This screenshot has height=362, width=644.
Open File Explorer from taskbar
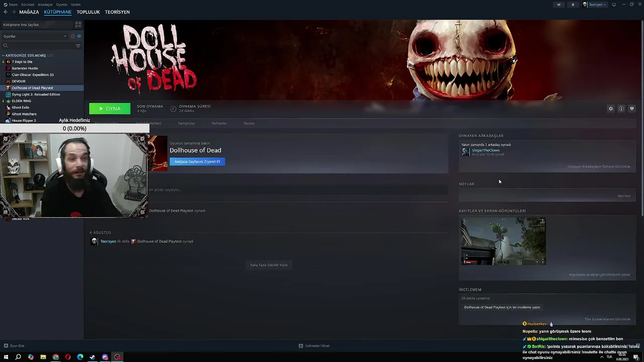[x=43, y=357]
